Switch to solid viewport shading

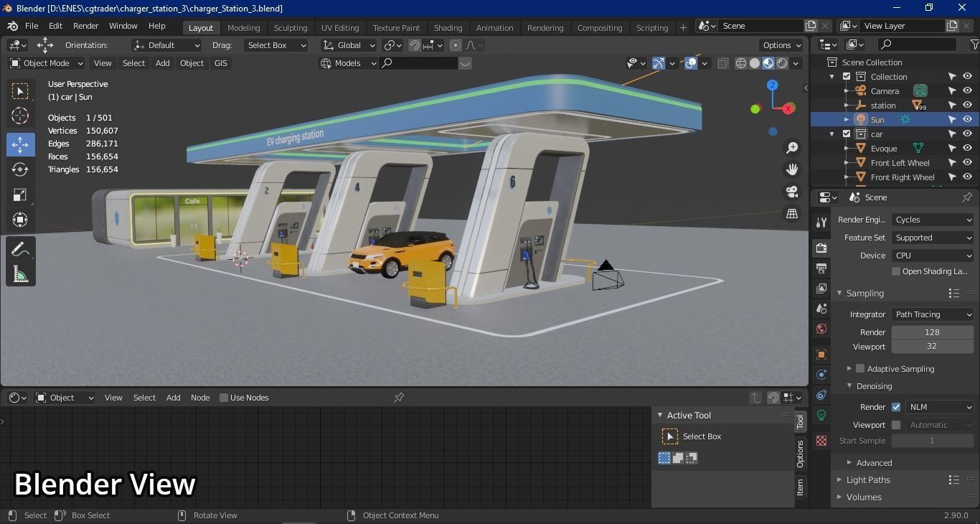[x=755, y=63]
